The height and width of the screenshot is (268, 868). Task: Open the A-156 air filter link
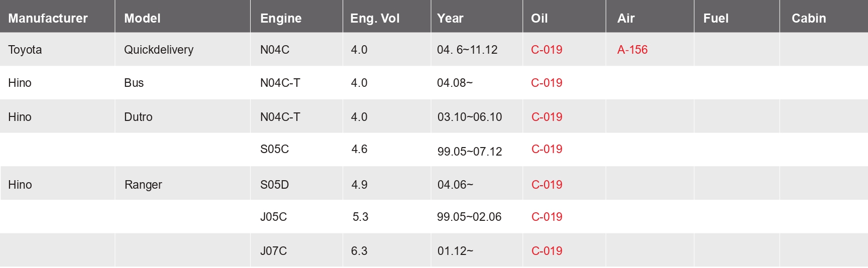pos(632,50)
